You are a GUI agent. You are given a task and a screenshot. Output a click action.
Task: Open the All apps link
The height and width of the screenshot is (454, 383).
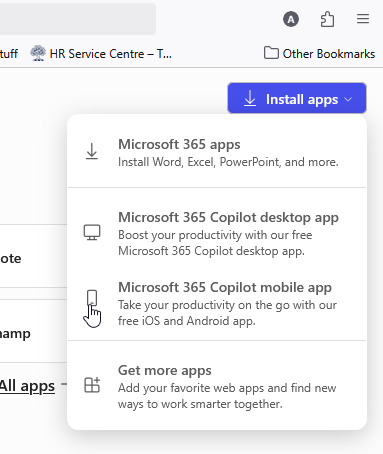point(27,386)
